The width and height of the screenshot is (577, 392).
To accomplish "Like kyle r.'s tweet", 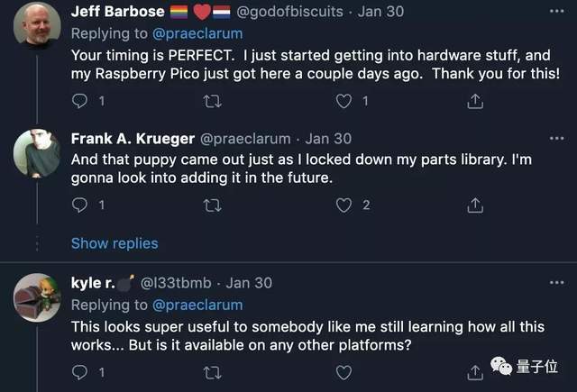I will pos(343,371).
